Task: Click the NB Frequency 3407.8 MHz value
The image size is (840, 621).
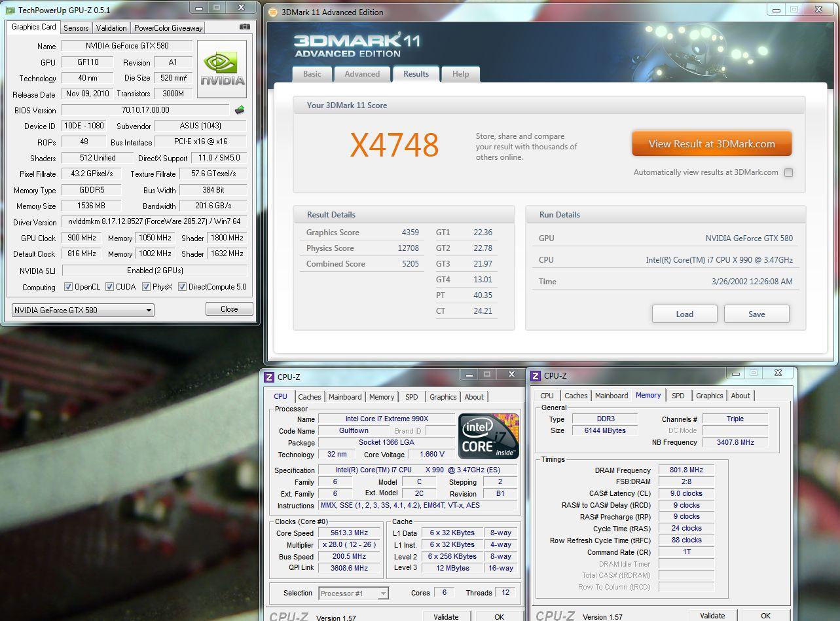Action: (x=735, y=442)
